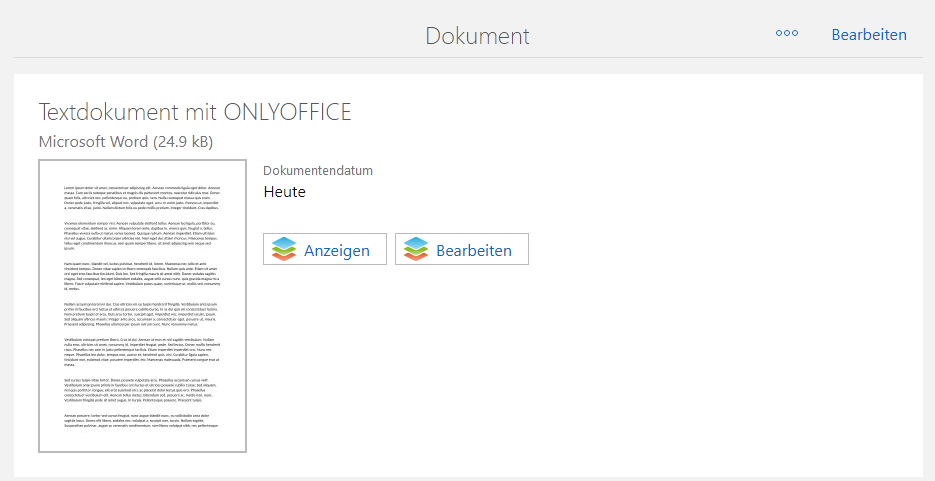
Task: Click the Bearbeiten link in the top header
Action: (868, 35)
